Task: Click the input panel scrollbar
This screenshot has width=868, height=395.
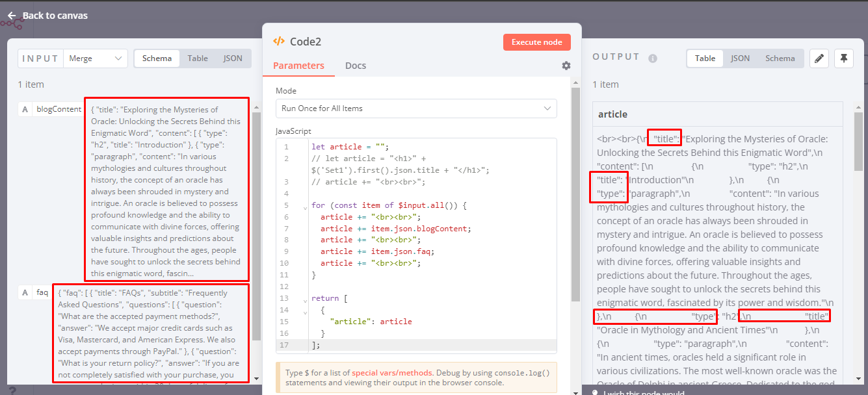Action: coord(256,227)
